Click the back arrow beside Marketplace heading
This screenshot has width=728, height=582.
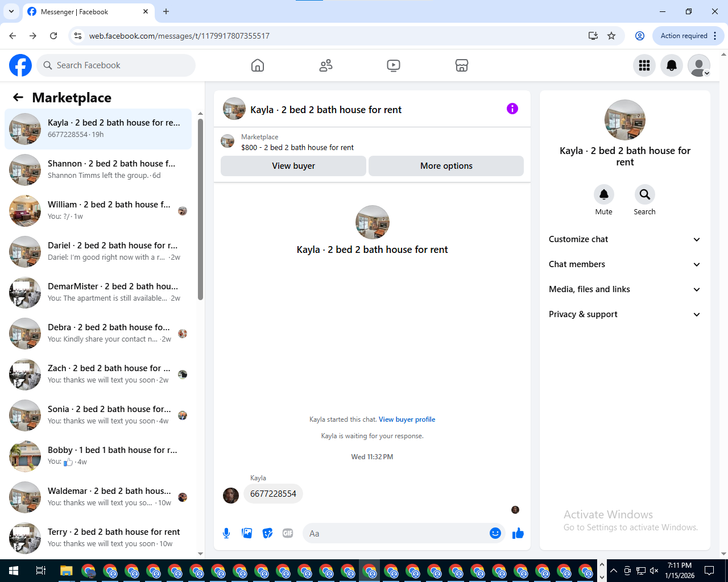pos(18,97)
